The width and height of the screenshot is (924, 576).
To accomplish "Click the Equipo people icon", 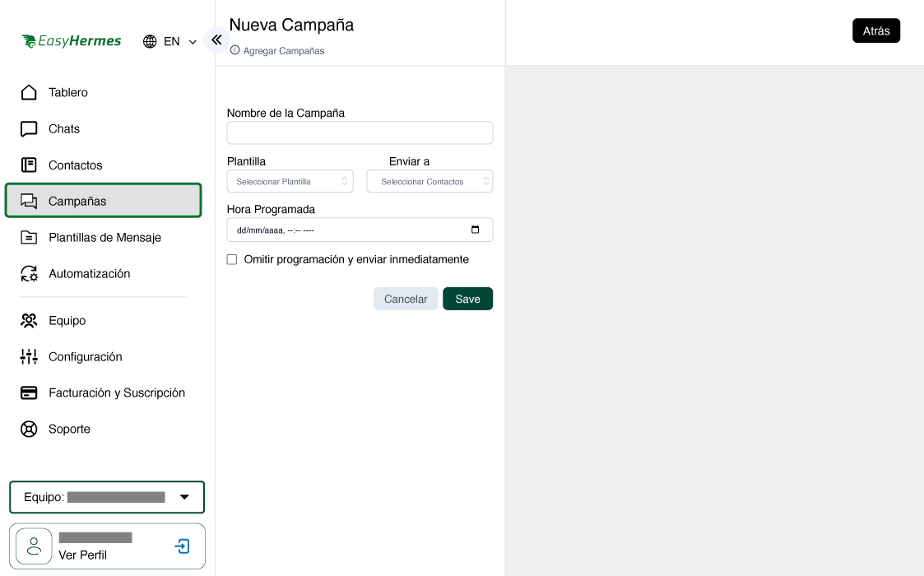I will [29, 321].
